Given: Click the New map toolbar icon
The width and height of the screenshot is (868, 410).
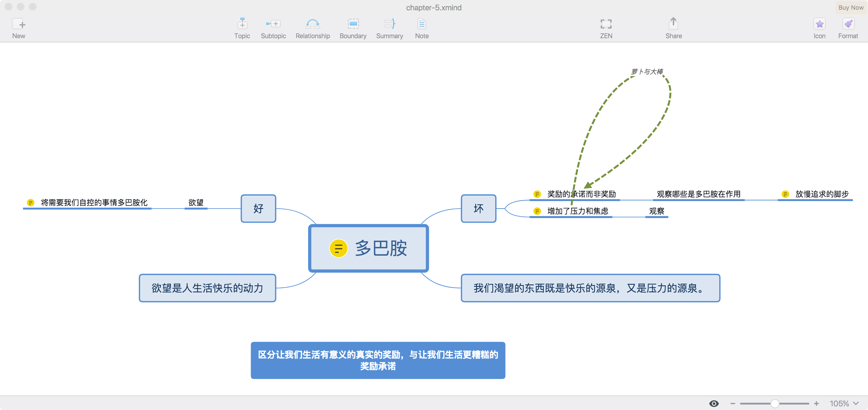Looking at the screenshot, I should click(x=18, y=24).
